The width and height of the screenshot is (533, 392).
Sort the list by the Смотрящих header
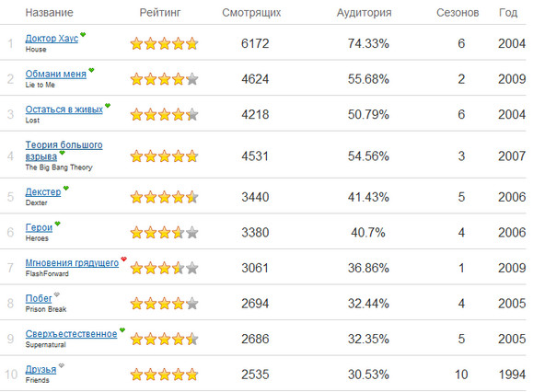251,13
